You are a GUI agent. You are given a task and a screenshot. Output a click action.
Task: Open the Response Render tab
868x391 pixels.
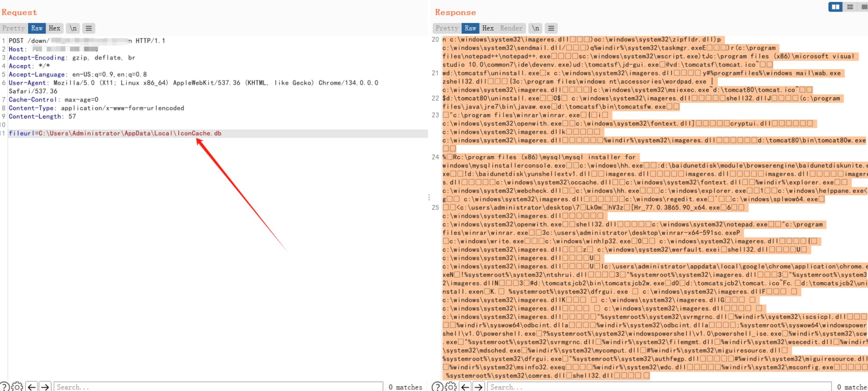click(x=511, y=28)
